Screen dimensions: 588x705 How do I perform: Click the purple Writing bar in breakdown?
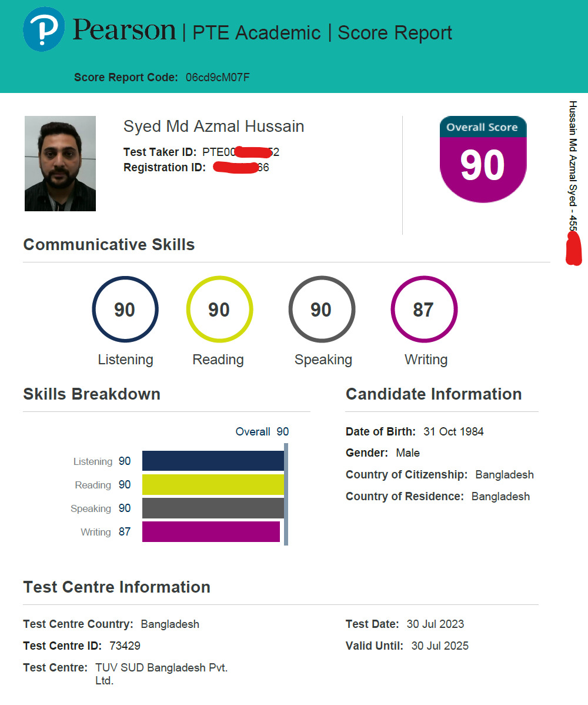(x=211, y=531)
